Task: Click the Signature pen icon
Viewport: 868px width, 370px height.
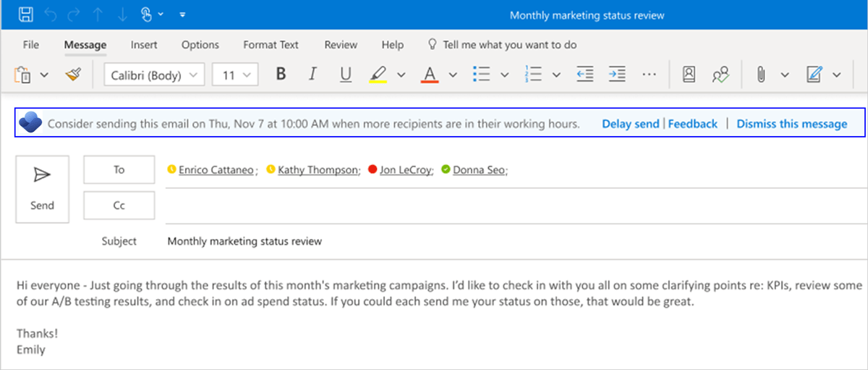Action: pyautogui.click(x=814, y=75)
